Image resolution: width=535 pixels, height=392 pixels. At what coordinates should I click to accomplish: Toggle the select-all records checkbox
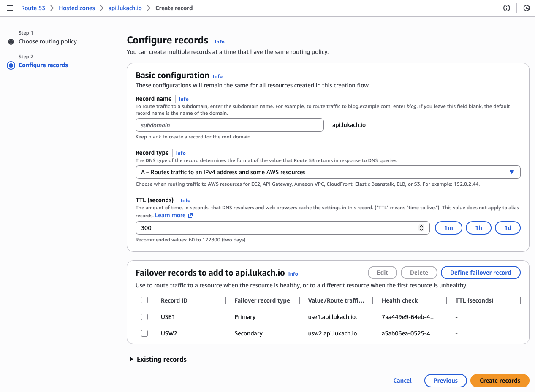click(144, 300)
